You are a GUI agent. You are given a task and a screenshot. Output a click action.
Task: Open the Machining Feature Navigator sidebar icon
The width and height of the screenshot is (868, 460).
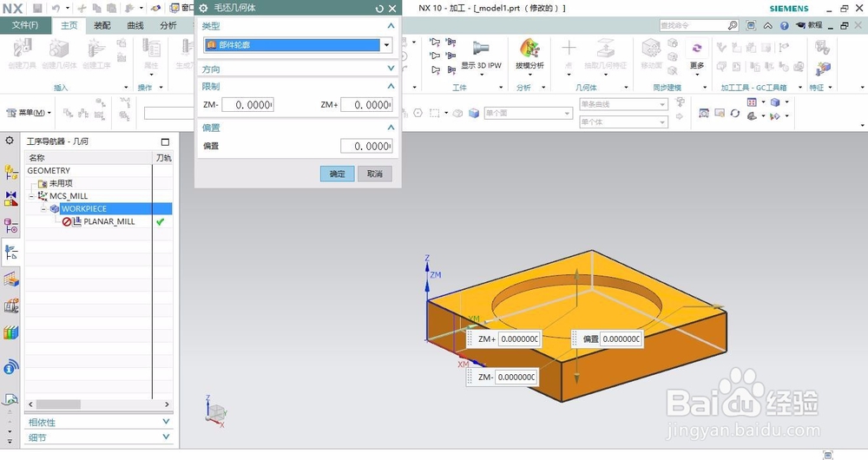click(11, 279)
